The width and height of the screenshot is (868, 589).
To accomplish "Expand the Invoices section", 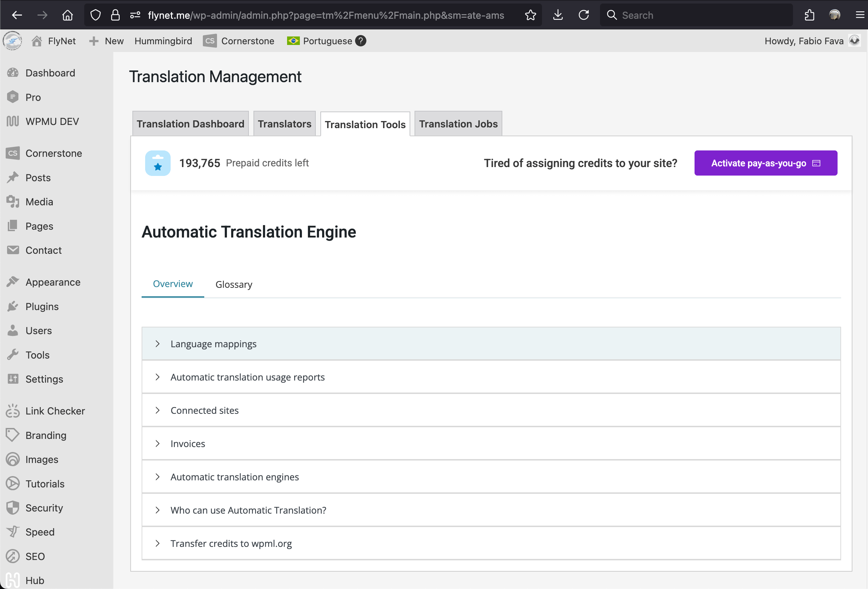I will (188, 443).
